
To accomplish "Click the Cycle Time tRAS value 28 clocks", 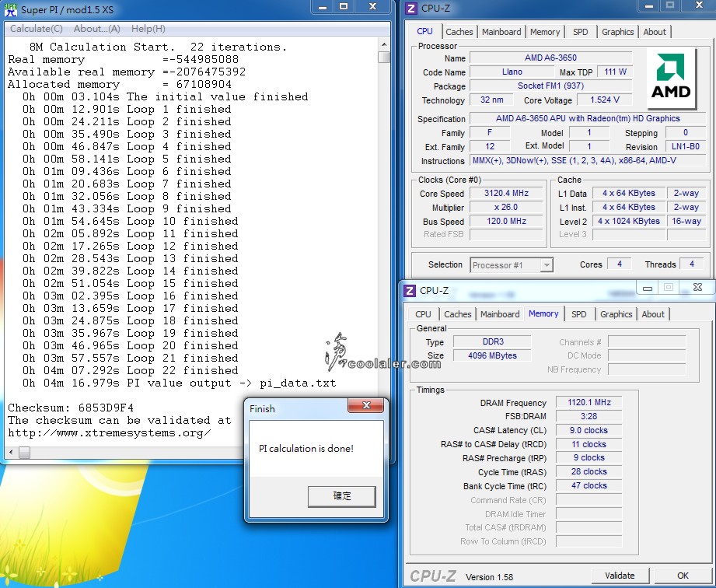I will point(589,471).
